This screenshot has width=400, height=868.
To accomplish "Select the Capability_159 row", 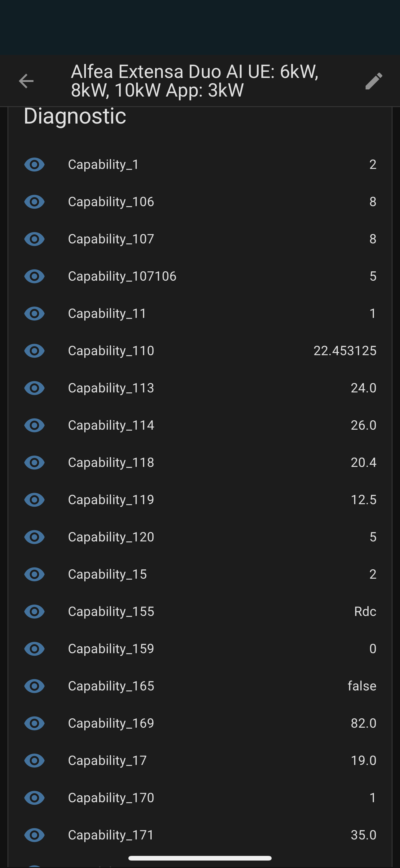I will (200, 649).
